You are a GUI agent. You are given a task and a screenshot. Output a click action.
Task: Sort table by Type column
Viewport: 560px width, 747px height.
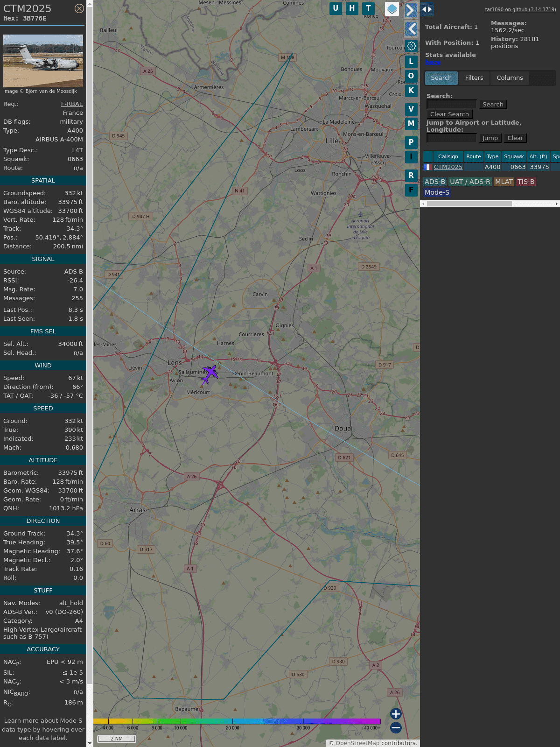click(x=492, y=157)
